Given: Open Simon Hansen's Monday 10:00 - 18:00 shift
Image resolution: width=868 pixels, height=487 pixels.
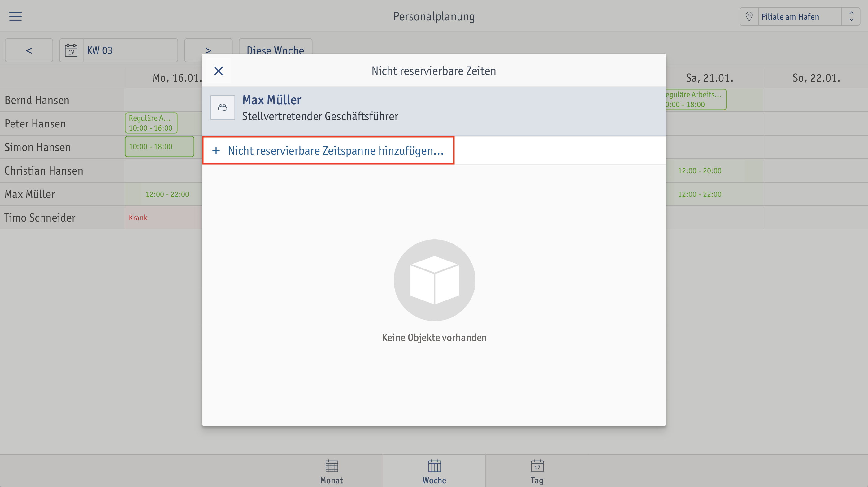Looking at the screenshot, I should [159, 147].
